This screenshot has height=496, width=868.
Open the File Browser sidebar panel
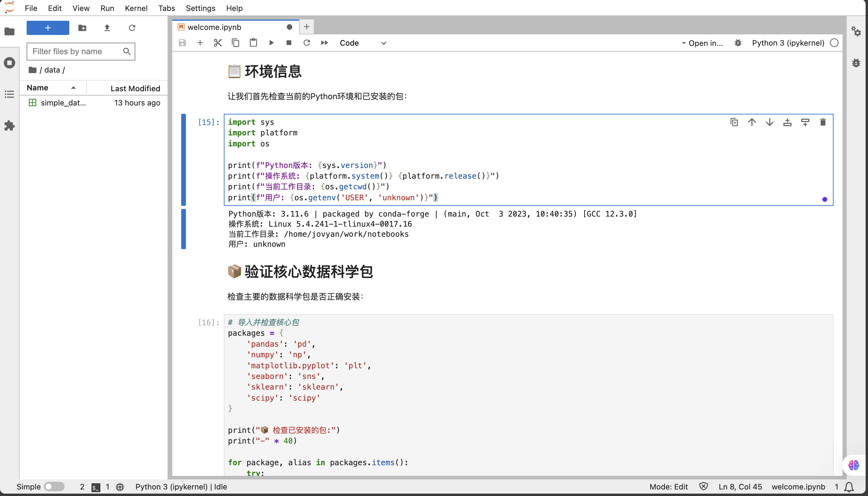pos(9,31)
